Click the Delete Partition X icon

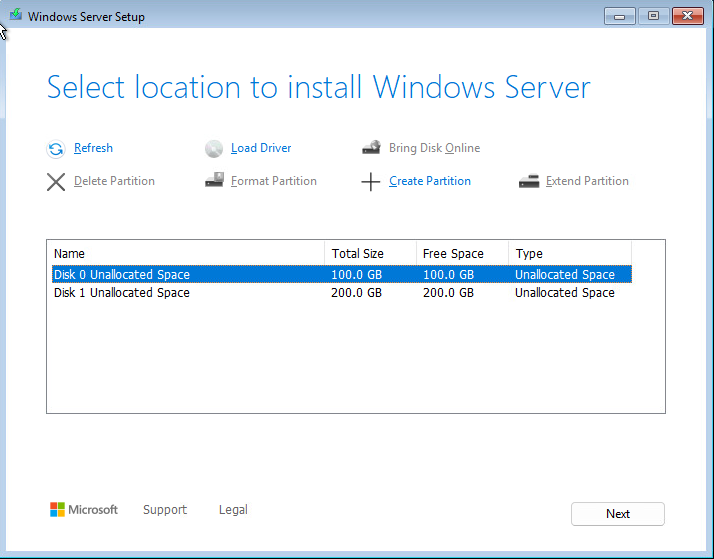tap(56, 182)
